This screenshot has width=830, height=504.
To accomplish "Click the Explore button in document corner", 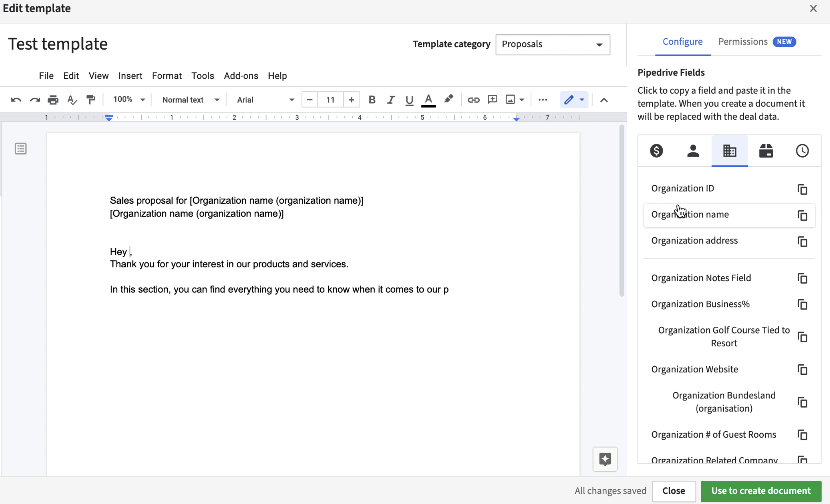I will (605, 459).
